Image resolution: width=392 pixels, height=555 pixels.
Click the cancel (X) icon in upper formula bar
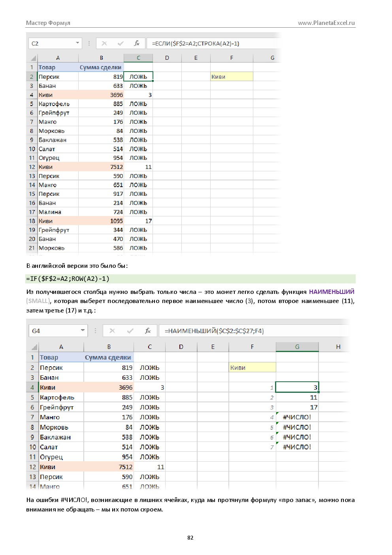[x=104, y=44]
